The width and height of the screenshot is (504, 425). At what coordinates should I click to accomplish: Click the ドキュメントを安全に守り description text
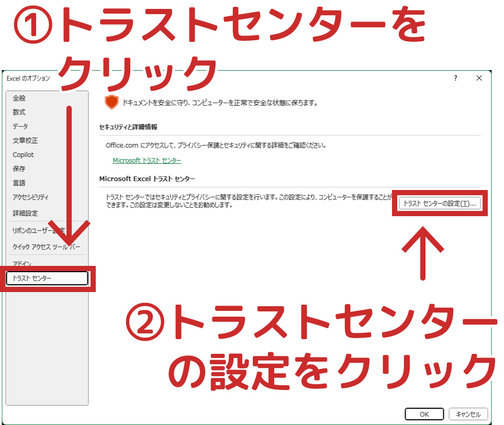tap(220, 103)
